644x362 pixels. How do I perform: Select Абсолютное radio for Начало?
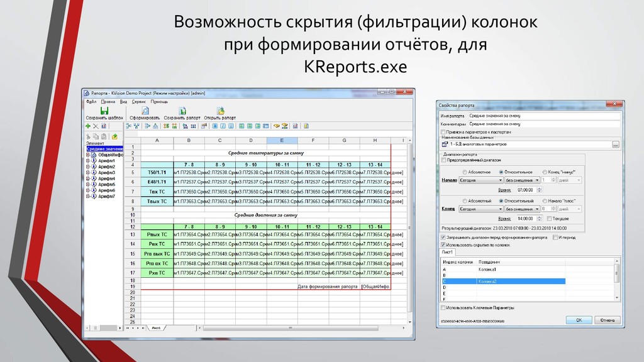pyautogui.click(x=465, y=172)
